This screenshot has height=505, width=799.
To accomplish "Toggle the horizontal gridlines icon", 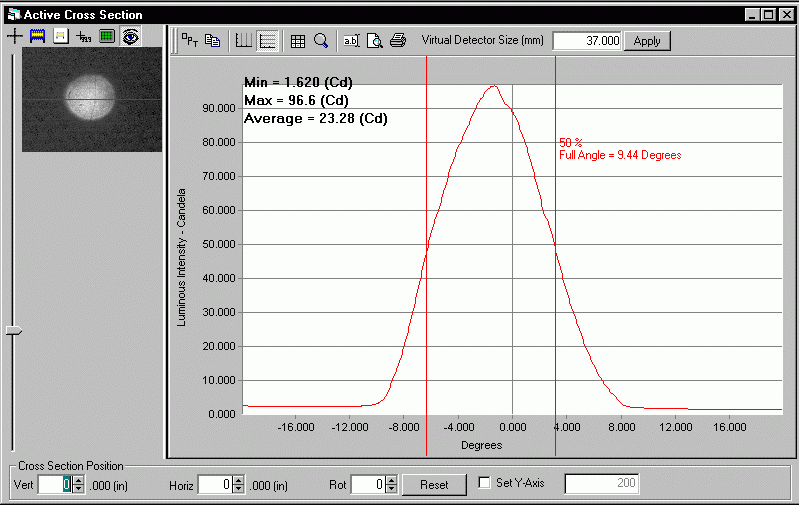I will 268,41.
